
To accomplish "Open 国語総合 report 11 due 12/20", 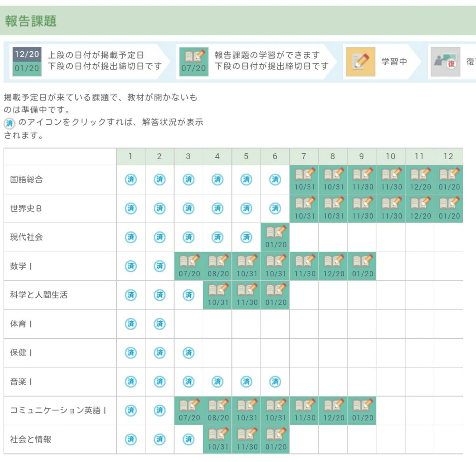I will (x=419, y=179).
